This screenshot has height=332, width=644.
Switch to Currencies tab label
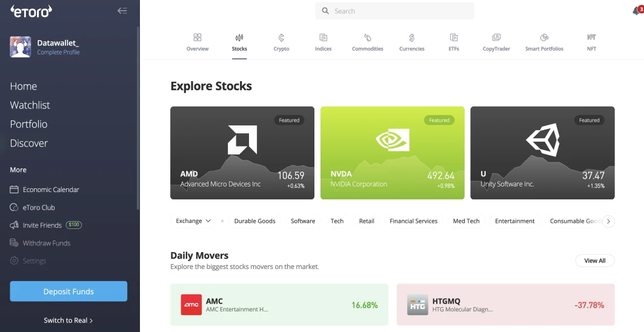pos(411,48)
